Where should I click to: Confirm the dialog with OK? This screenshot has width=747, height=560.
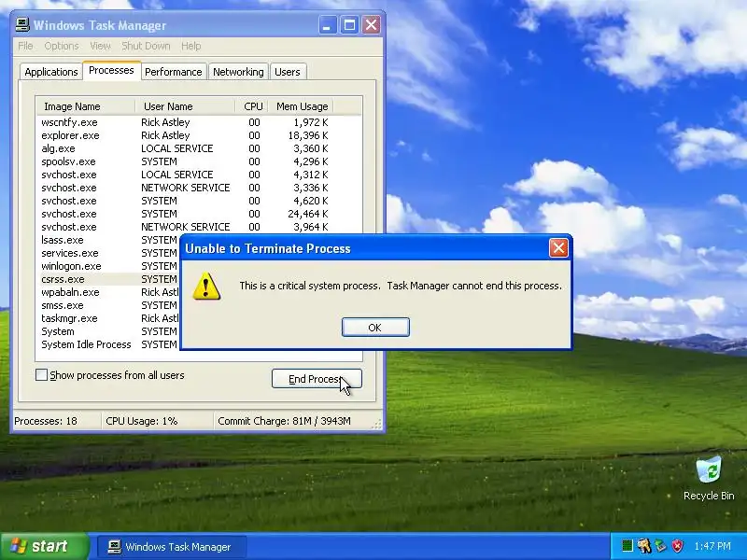pos(375,328)
